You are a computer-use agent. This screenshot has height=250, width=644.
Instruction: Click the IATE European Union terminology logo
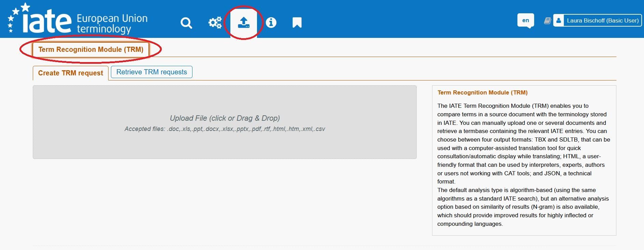[78, 19]
